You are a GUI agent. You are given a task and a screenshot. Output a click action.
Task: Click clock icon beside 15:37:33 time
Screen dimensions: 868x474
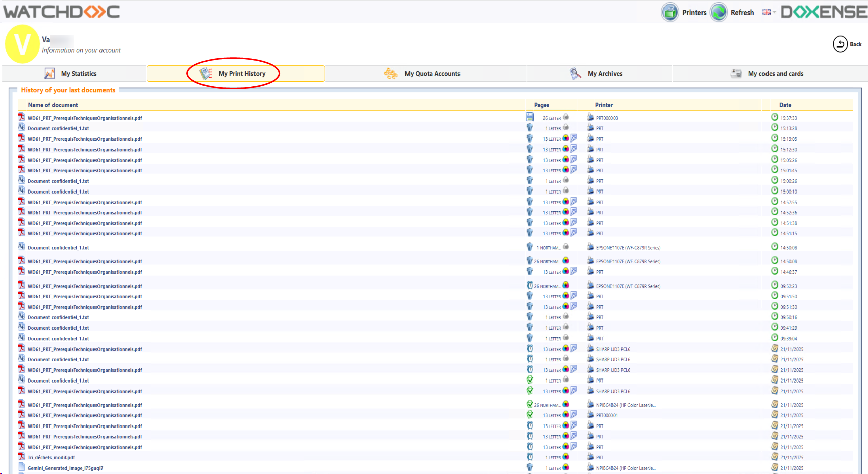click(775, 117)
